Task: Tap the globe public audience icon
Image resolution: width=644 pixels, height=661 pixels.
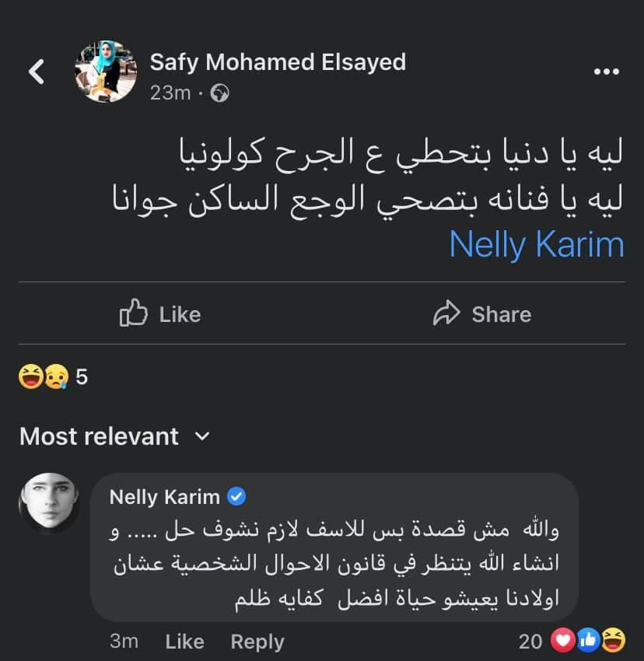Action: pos(220,93)
